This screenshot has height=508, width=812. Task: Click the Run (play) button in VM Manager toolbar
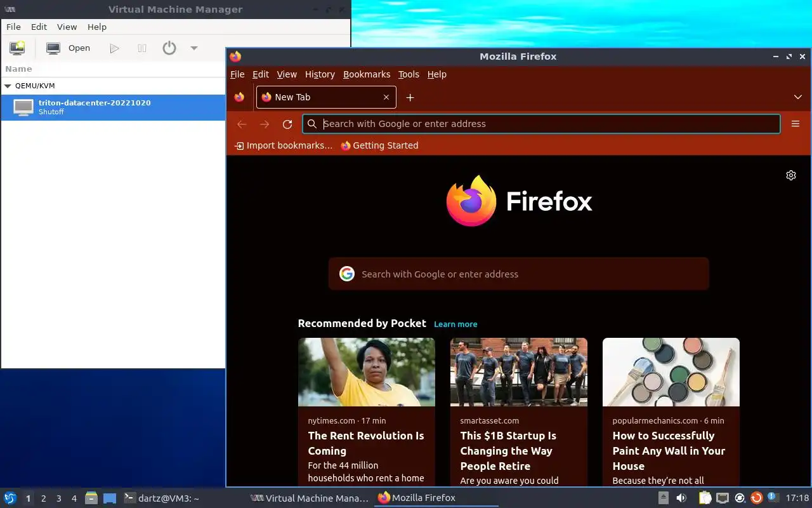[114, 48]
